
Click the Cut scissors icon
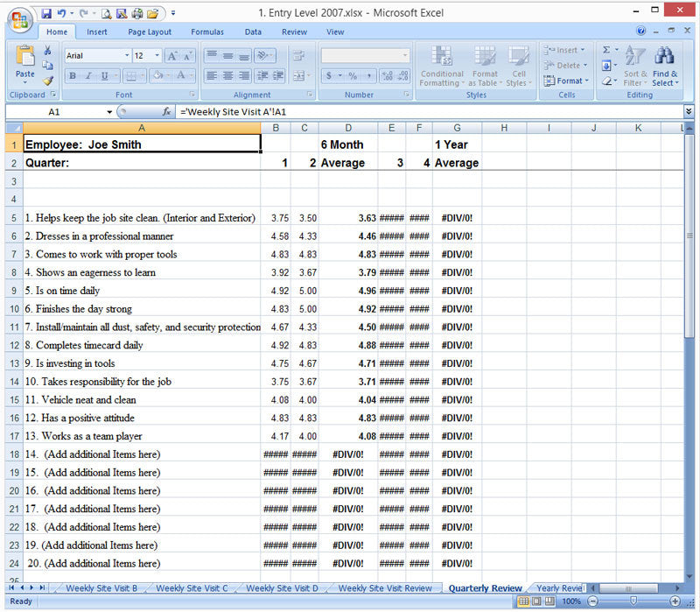pos(48,50)
